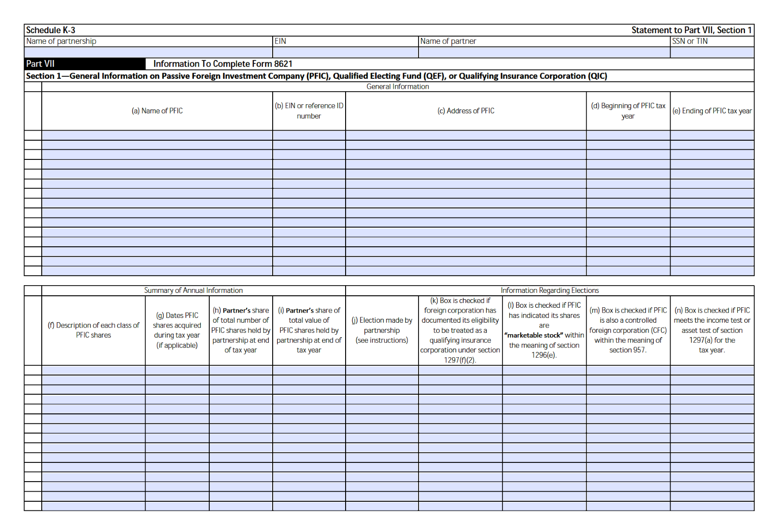Click first row of total value of shares column

(x=309, y=370)
